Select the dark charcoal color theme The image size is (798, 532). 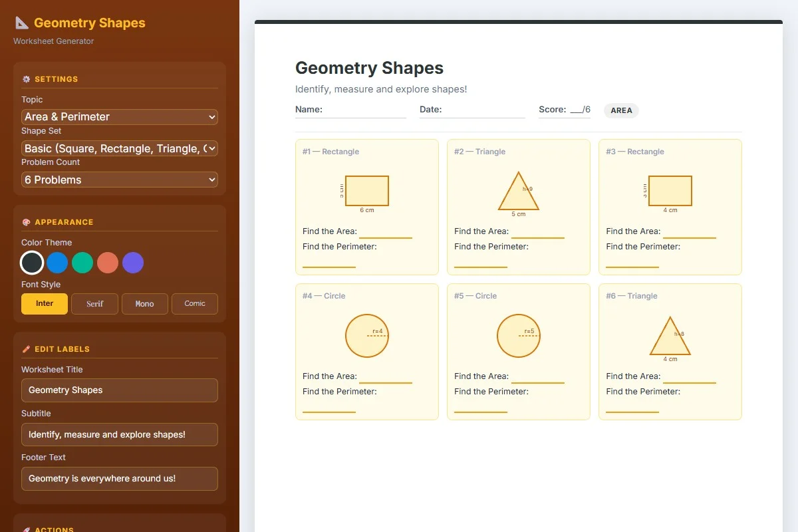coord(32,263)
